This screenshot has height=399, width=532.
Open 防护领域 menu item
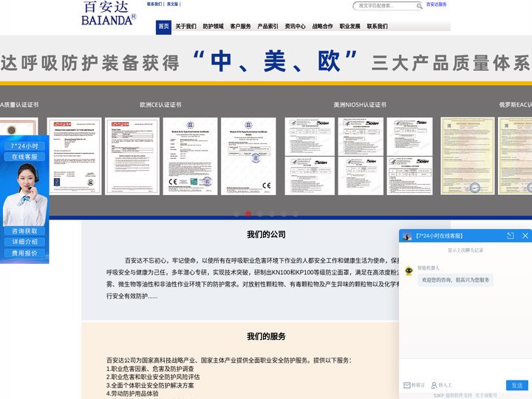coord(213,26)
